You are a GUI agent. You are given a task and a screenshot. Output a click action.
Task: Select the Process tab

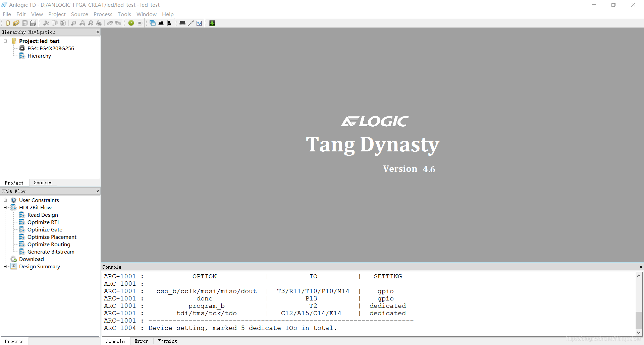pyautogui.click(x=14, y=341)
